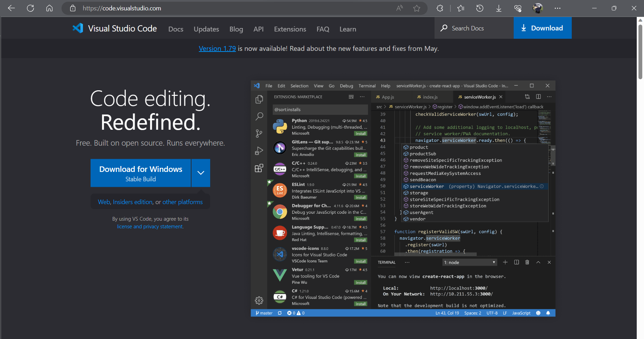Click the feedback smiley in status bar
The image size is (644, 339).
tap(538, 313)
